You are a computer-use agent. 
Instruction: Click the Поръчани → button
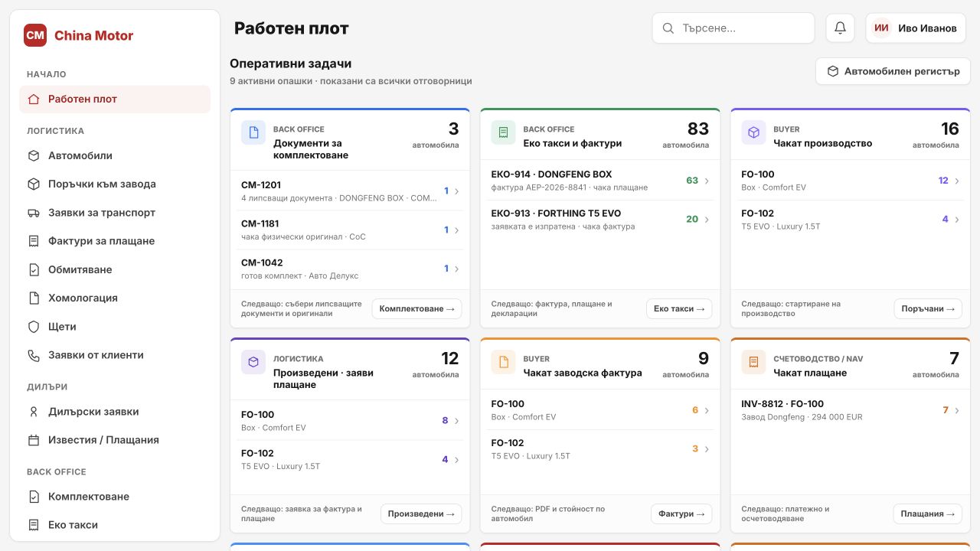(x=928, y=308)
